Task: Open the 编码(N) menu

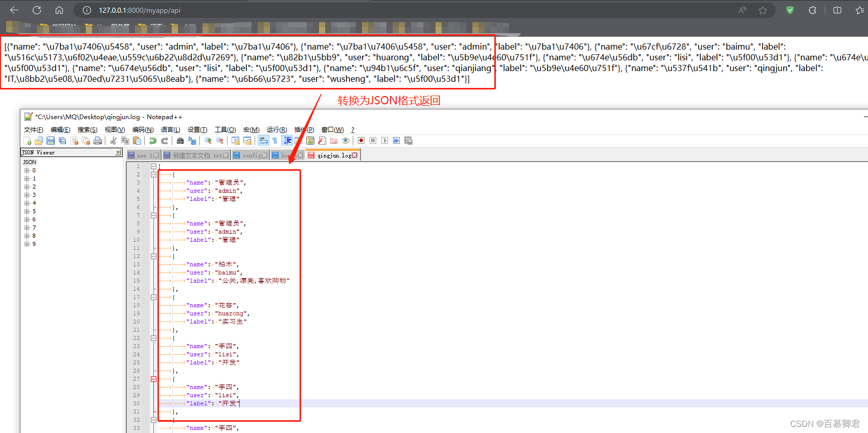Action: (143, 130)
